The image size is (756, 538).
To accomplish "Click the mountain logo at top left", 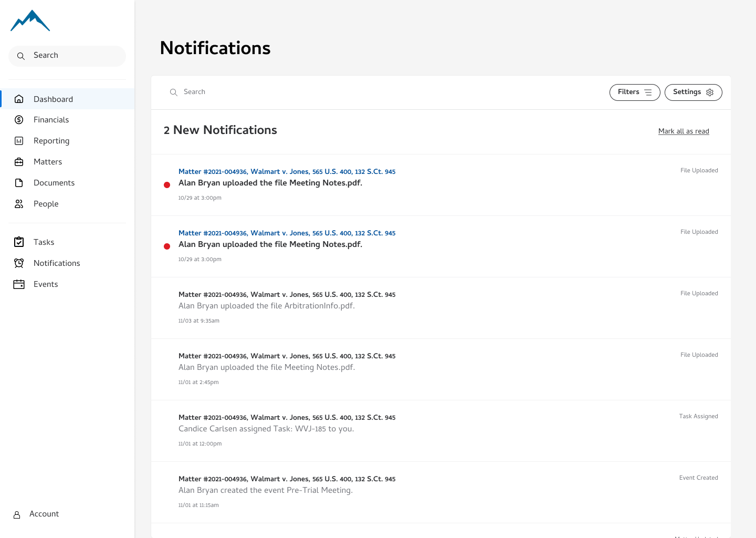I will pyautogui.click(x=30, y=20).
